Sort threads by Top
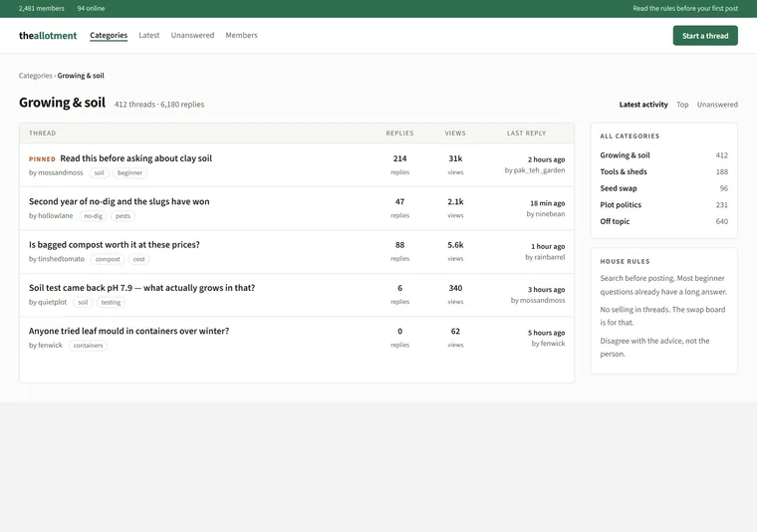Viewport: 757px width, 532px height. point(682,105)
